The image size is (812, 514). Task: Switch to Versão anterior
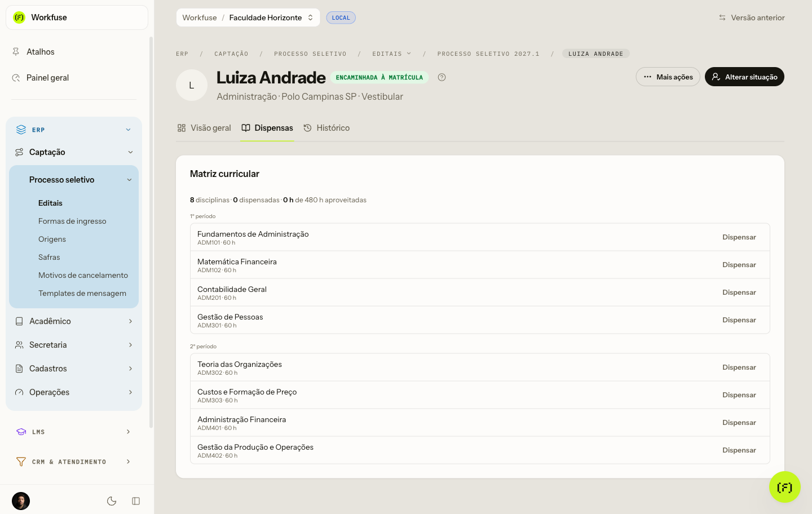pyautogui.click(x=752, y=17)
